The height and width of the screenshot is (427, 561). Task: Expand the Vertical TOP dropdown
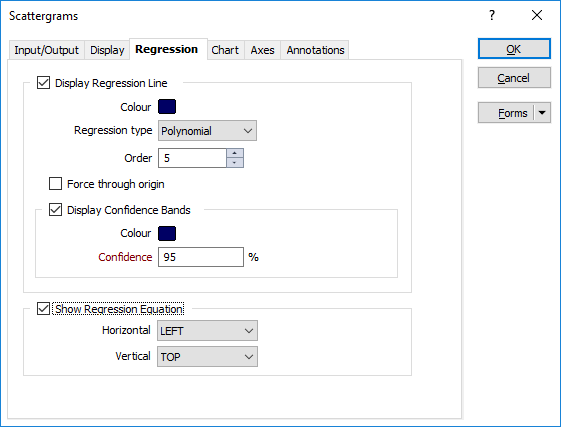pyautogui.click(x=207, y=356)
